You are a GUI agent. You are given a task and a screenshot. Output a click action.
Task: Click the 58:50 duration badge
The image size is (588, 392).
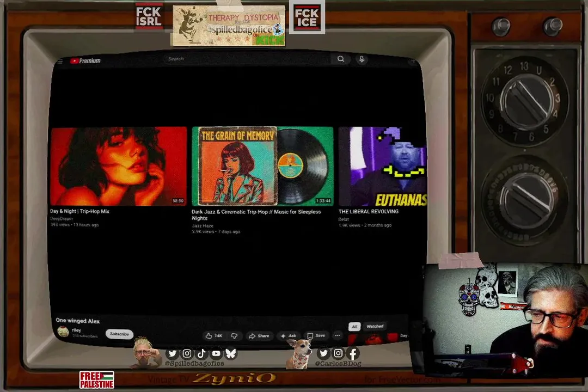178,201
